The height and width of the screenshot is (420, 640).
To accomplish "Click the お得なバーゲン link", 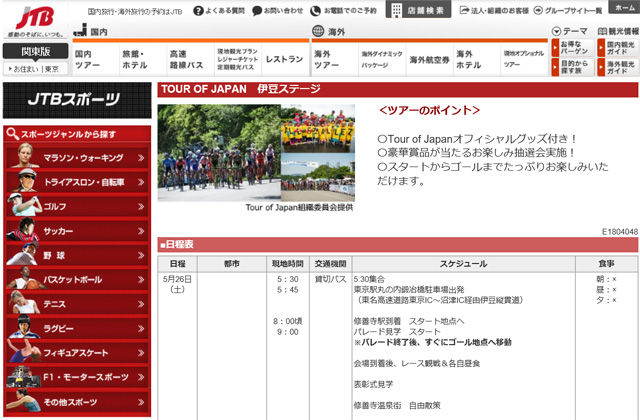I will coord(572,48).
